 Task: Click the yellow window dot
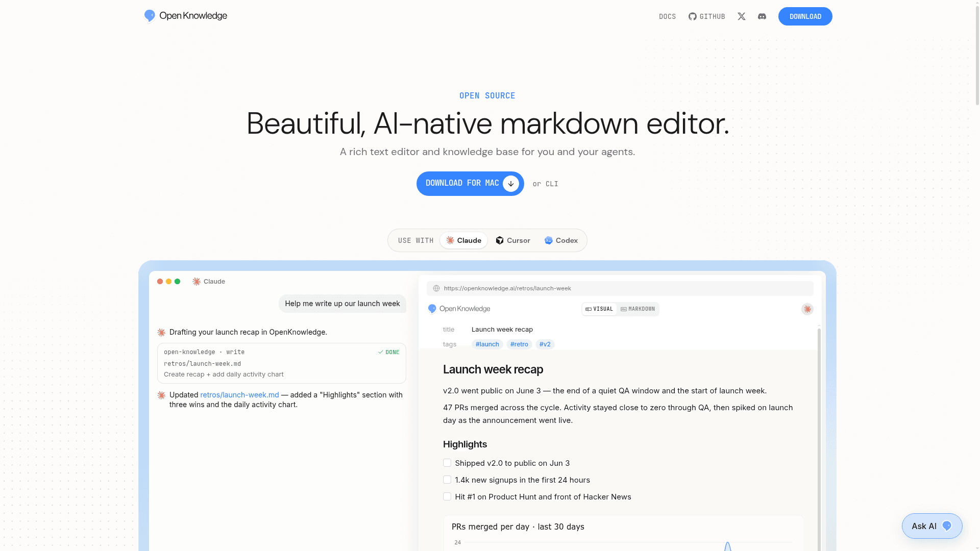coord(168,282)
